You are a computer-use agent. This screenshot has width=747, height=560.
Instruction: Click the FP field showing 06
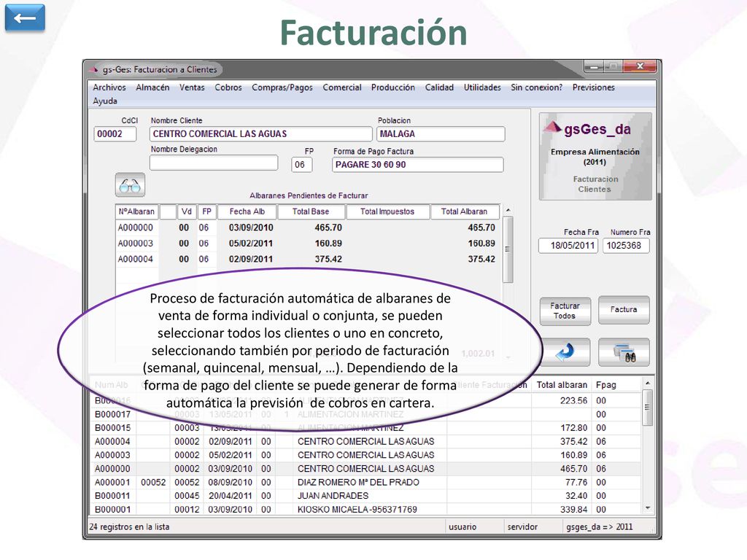coord(301,165)
